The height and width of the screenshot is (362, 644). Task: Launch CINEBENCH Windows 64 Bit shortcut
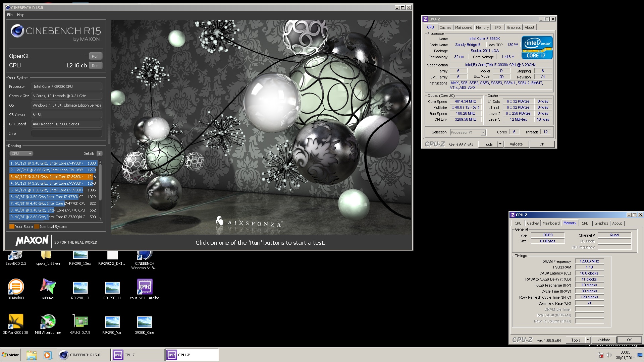[x=144, y=260]
